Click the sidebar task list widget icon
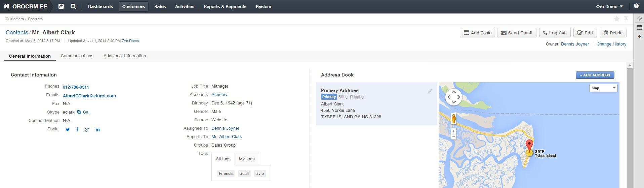The width and height of the screenshot is (644, 188). pyautogui.click(x=639, y=28)
